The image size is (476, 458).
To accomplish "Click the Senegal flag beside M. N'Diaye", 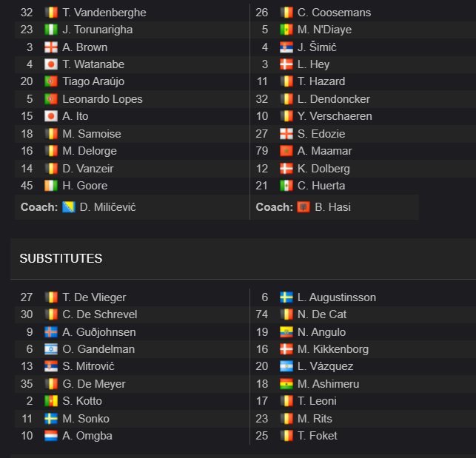I will (286, 30).
